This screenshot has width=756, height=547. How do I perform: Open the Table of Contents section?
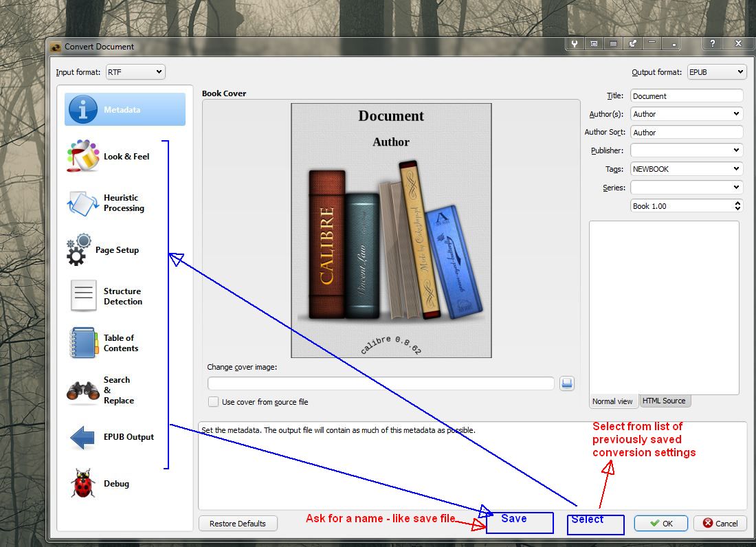103,343
